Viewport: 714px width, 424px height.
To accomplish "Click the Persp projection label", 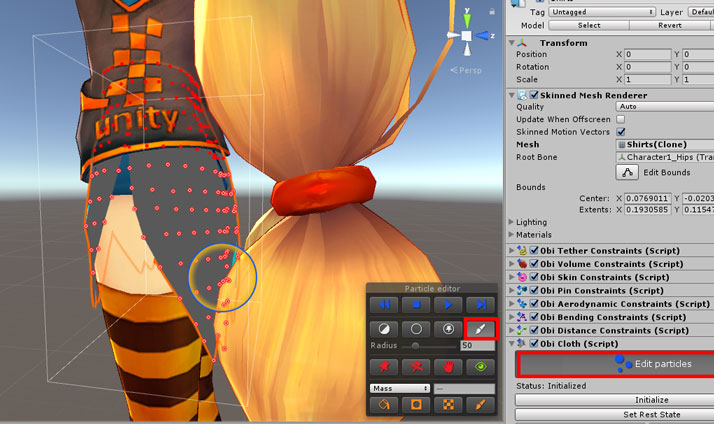I will point(466,70).
